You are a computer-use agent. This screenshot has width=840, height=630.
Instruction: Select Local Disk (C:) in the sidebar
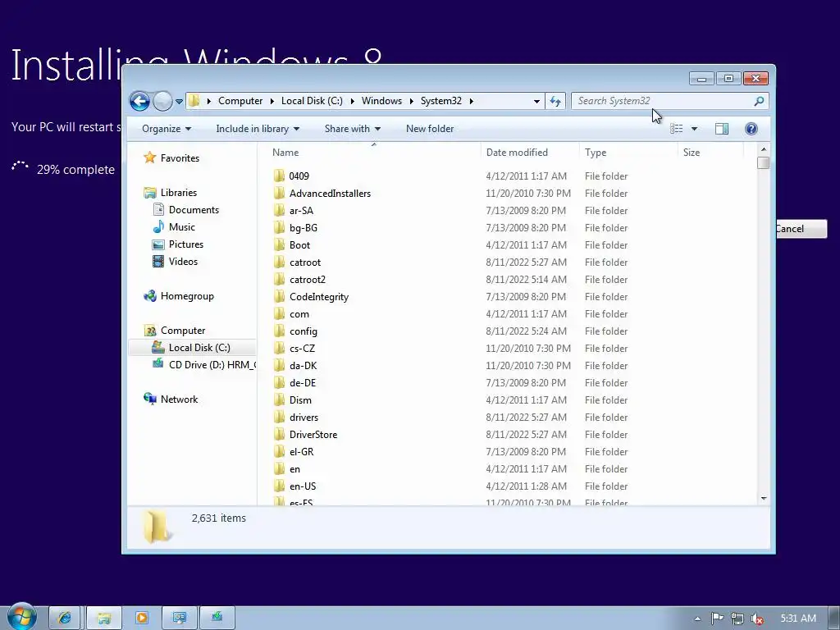pos(192,347)
